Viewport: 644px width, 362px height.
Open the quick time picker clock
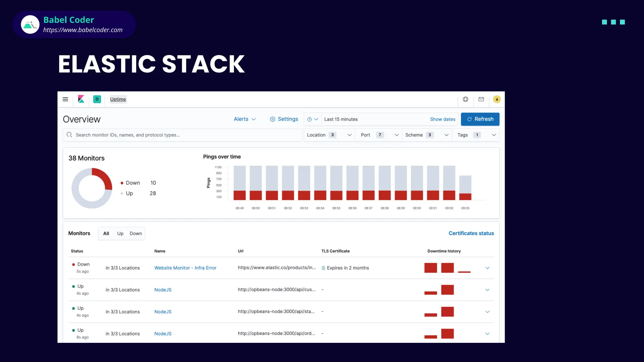[x=313, y=119]
